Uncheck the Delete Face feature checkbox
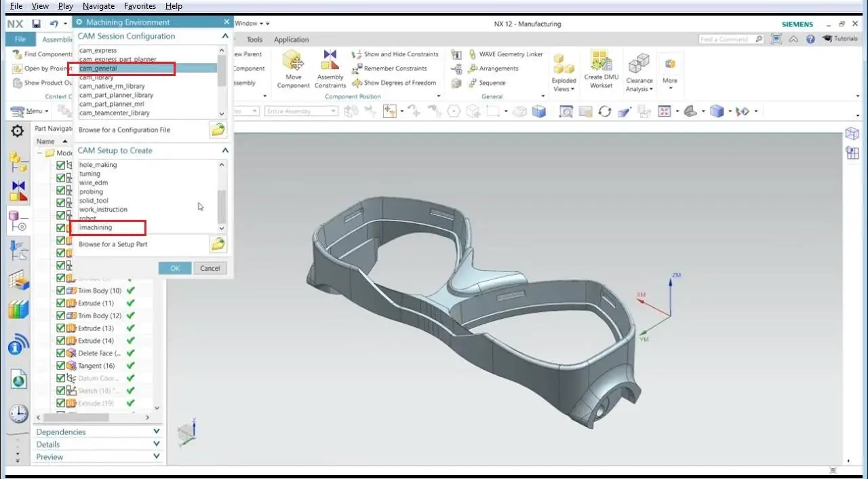 (x=61, y=353)
